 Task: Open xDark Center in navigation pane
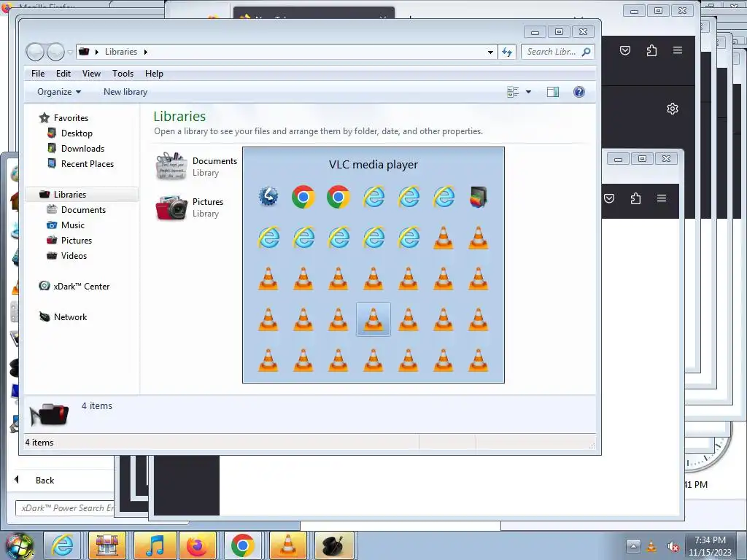tap(82, 286)
